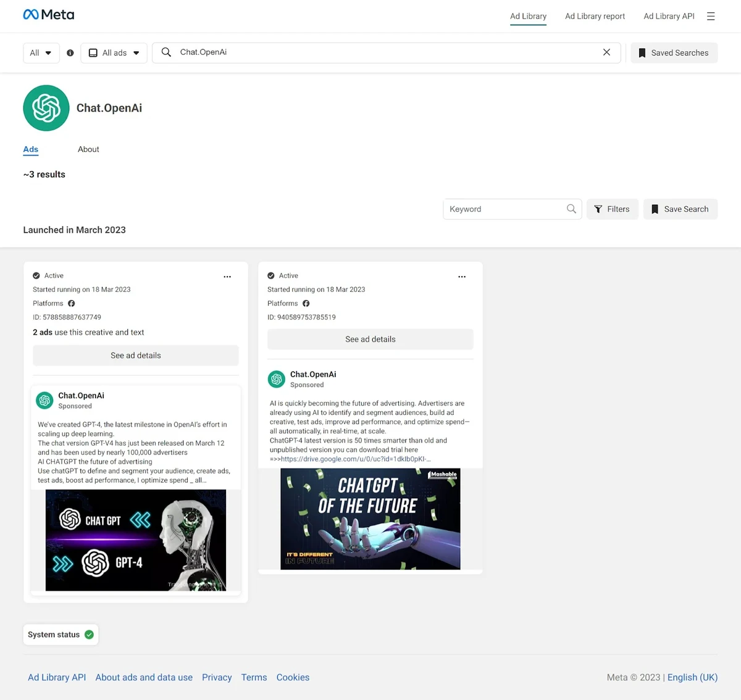Open the hamburger menu icon

(711, 16)
